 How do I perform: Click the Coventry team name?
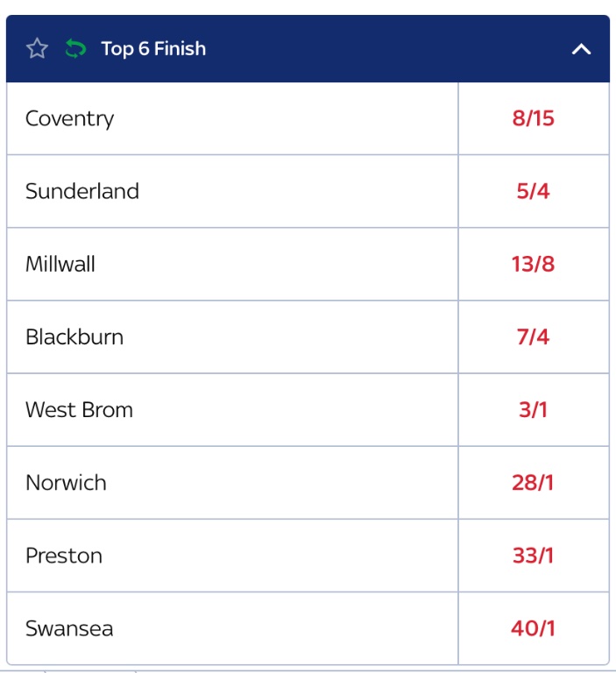70,118
